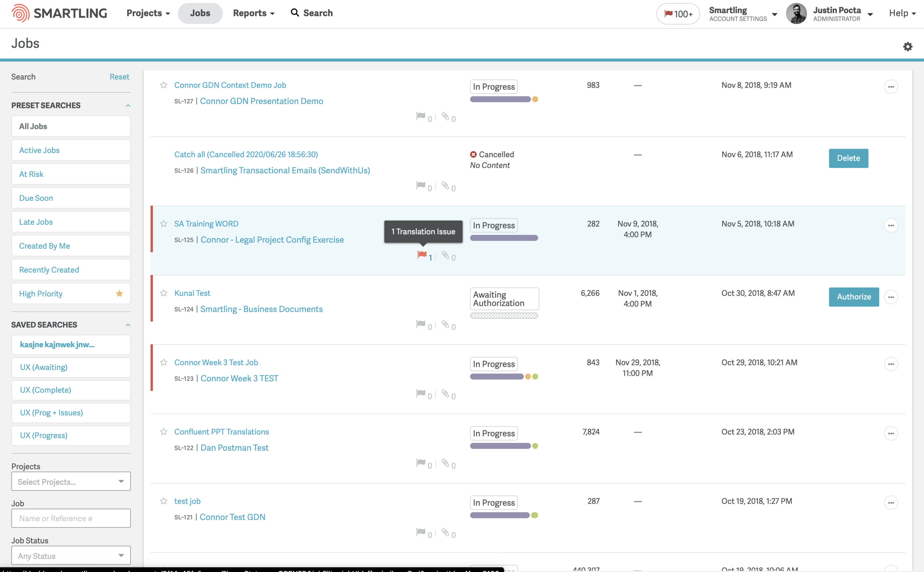This screenshot has height=572, width=924.
Task: Star the Confluent PPT Translations job
Action: point(164,431)
